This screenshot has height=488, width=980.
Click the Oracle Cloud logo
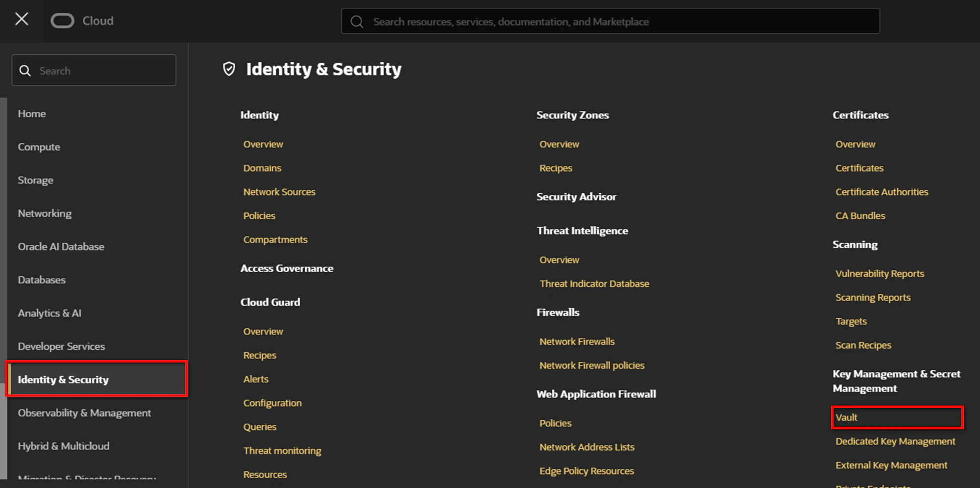click(82, 21)
